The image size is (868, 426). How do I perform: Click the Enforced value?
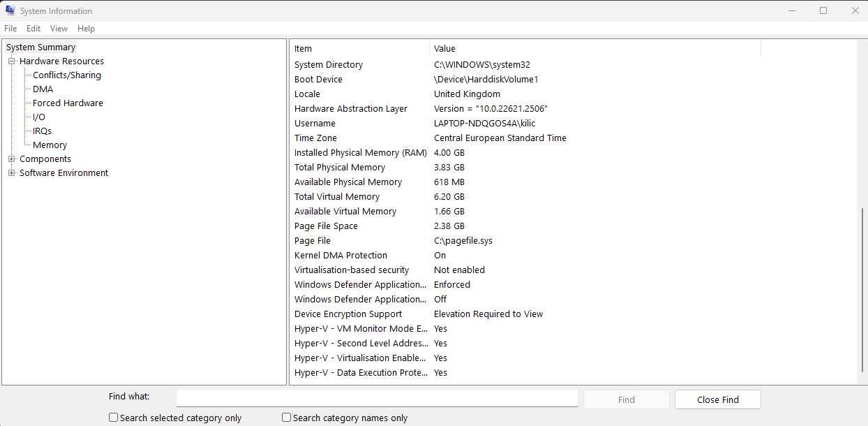click(x=452, y=285)
